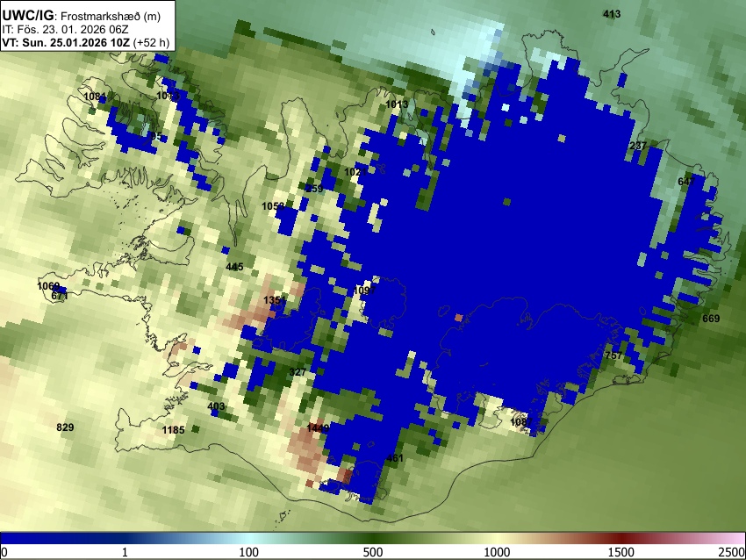This screenshot has width=746, height=560.
Task: Click the 647 value label on the map
Action: point(686,182)
